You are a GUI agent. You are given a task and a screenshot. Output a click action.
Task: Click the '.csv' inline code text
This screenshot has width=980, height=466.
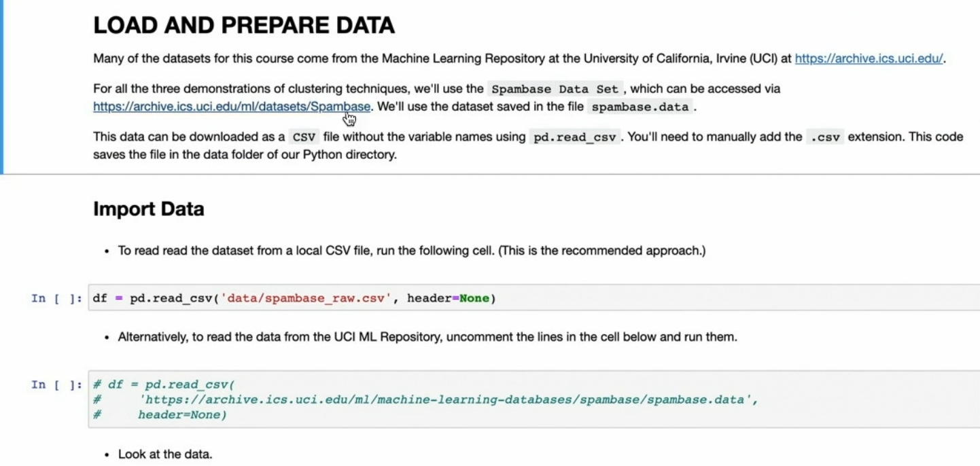(825, 137)
